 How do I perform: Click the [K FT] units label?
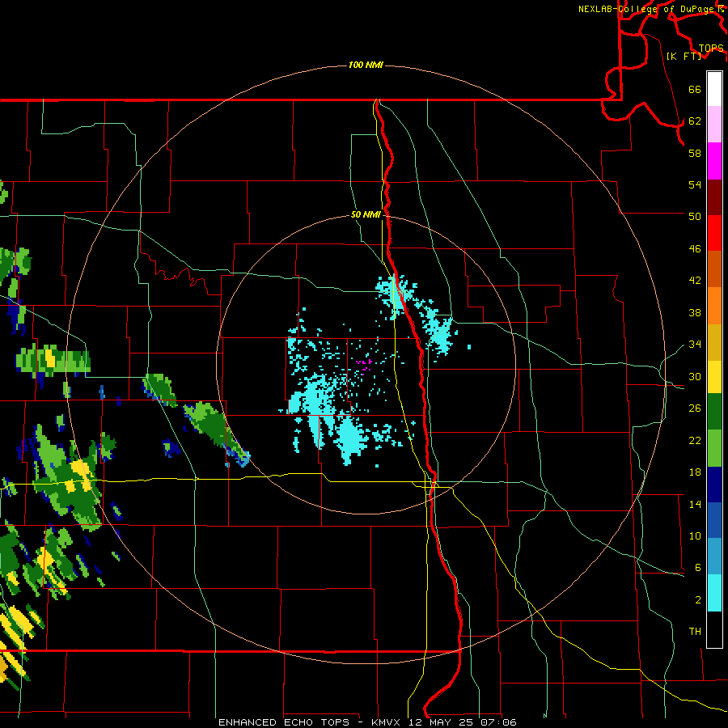(684, 56)
